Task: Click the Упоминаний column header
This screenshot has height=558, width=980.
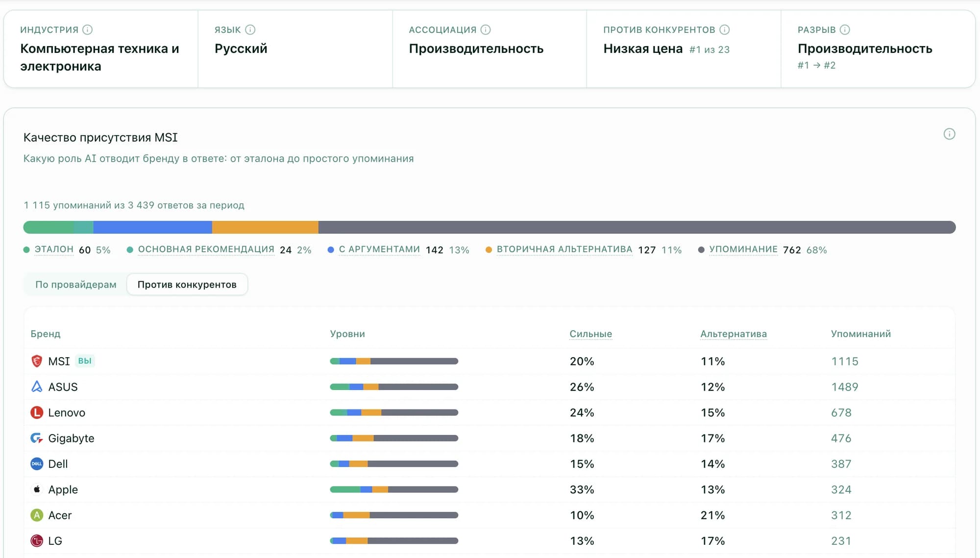Action: click(x=860, y=334)
